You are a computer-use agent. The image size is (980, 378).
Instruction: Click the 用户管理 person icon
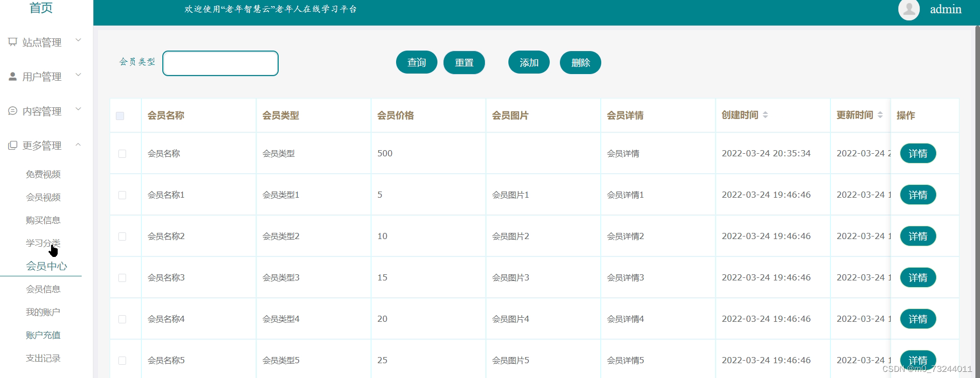pyautogui.click(x=13, y=76)
